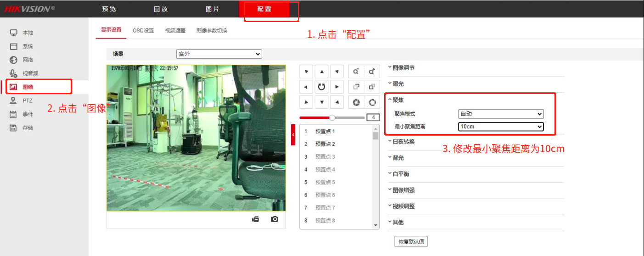This screenshot has height=256, width=644.
Task: Pan camera left with PTZ arrow
Action: coord(306,86)
